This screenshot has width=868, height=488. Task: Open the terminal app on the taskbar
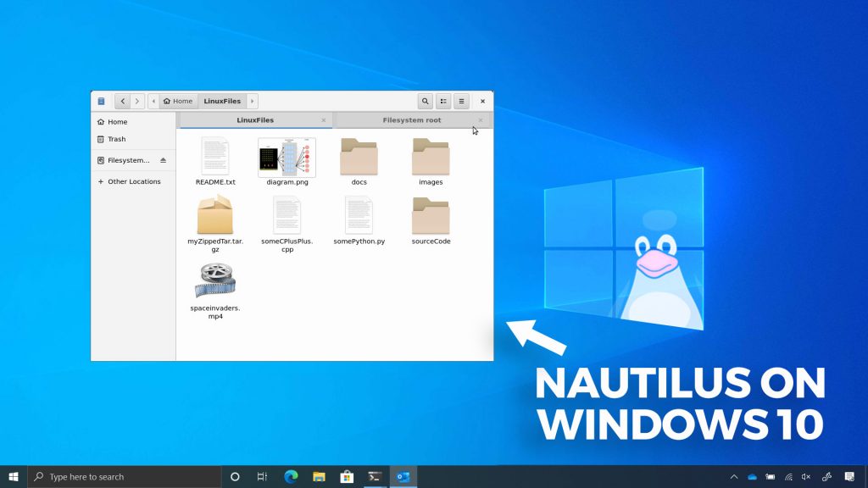point(375,476)
